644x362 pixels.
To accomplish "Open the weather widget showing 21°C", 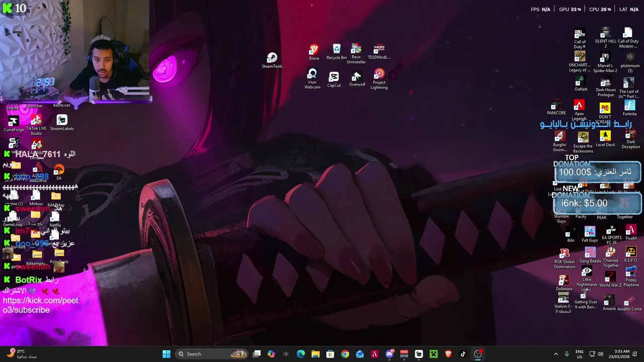I will tap(23, 354).
